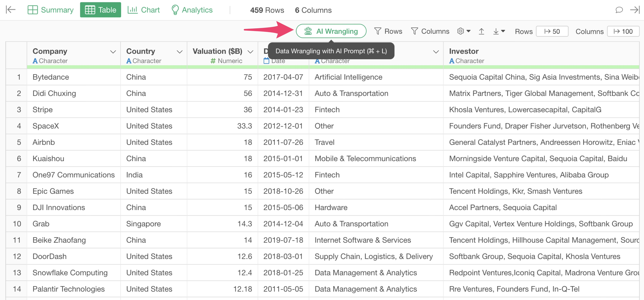Select the Didi Chuxing cell

click(74, 93)
